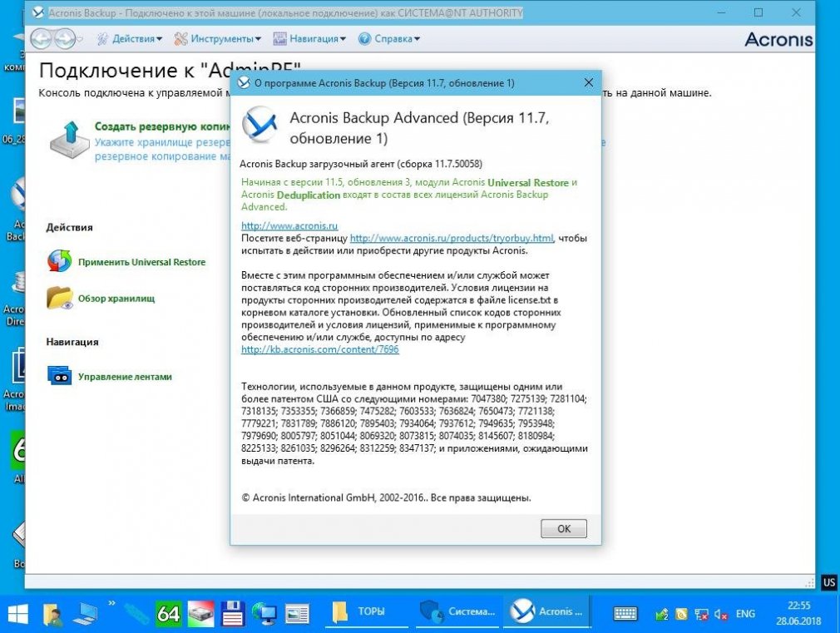This screenshot has height=633, width=840.
Task: Click the safely remove hardware tray icon
Action: point(662,614)
